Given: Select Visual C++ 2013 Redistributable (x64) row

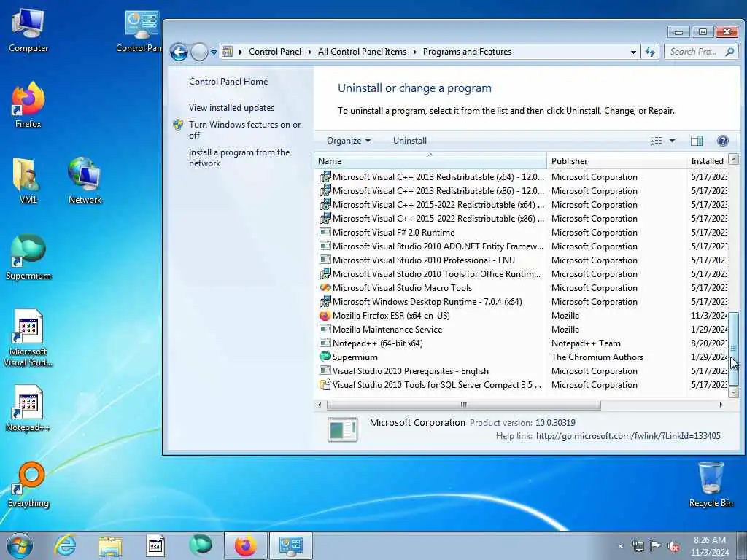Looking at the screenshot, I should pos(521,177).
